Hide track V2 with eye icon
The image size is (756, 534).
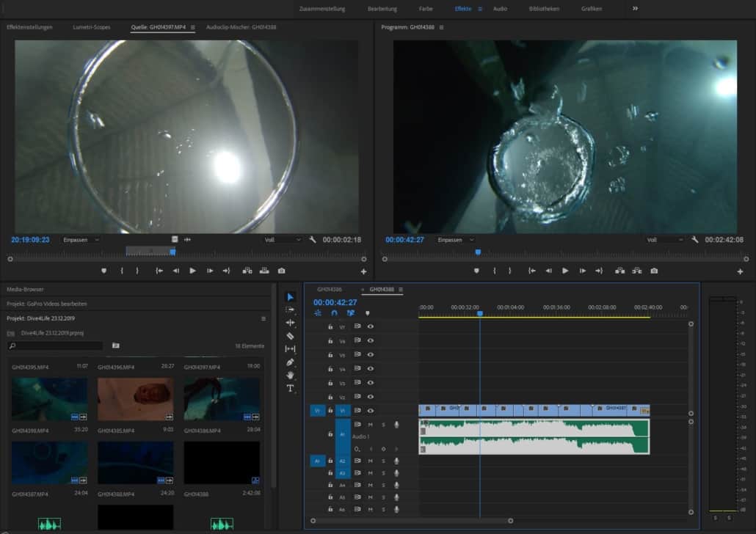click(x=370, y=397)
